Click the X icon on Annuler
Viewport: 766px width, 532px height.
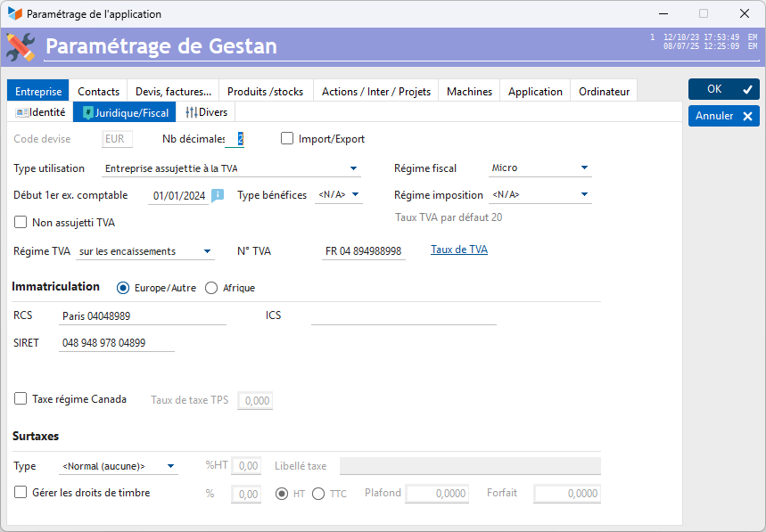747,116
